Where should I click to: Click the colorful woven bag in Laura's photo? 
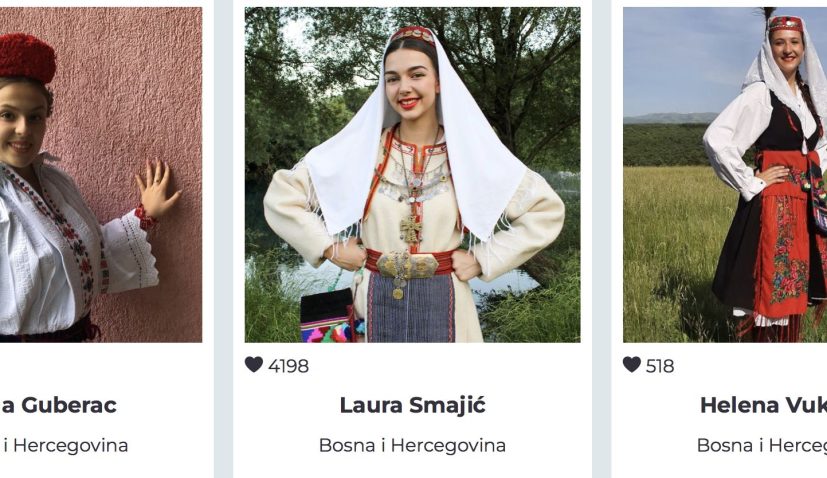pos(329,317)
